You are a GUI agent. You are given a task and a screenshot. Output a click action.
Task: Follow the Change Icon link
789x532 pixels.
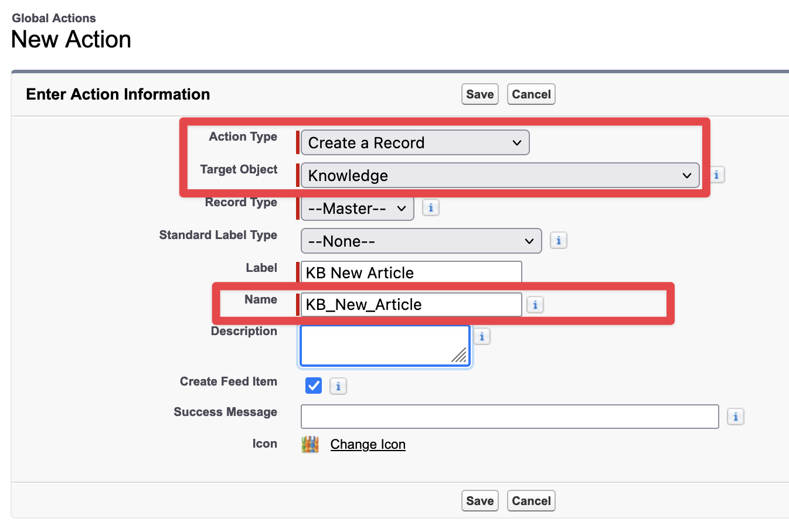[x=368, y=445]
